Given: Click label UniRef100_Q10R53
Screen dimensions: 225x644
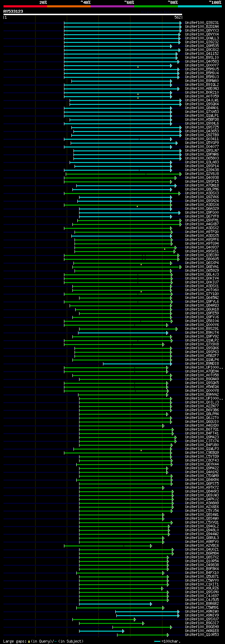Looking at the screenshot, I should tap(202, 635).
